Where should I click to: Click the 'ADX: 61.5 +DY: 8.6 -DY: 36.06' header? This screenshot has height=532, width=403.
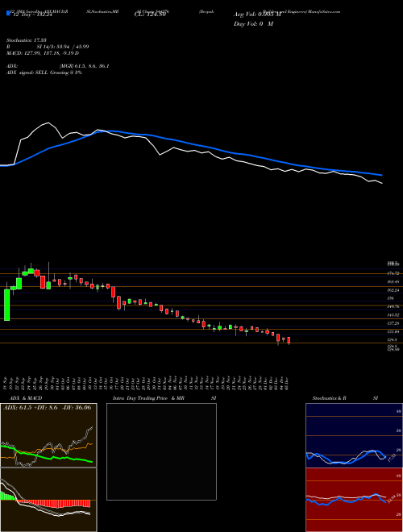click(x=48, y=407)
